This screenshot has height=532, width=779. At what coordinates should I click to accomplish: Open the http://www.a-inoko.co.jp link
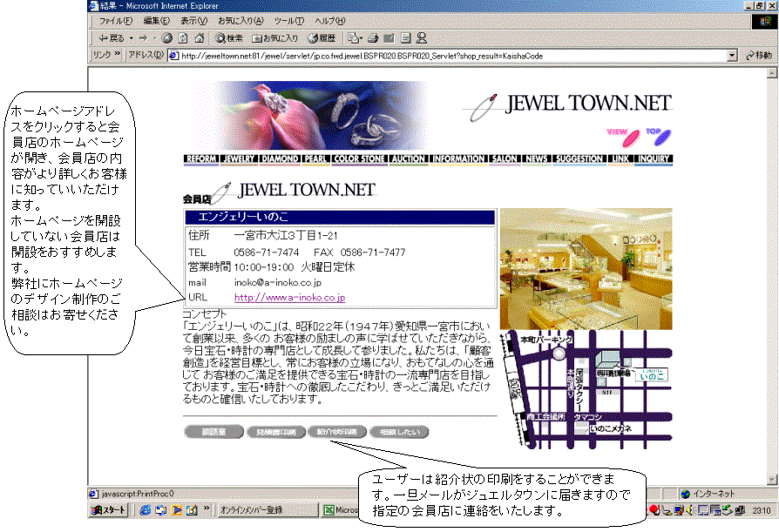click(289, 297)
